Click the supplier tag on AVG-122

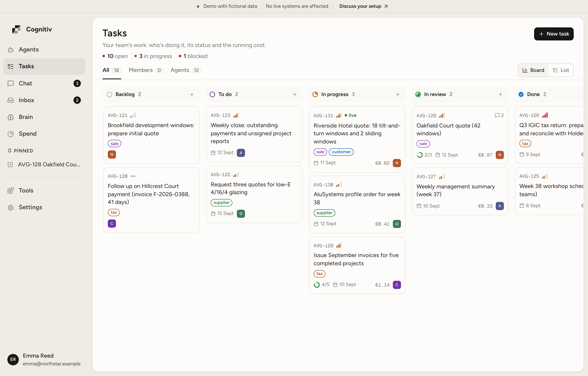pyautogui.click(x=222, y=203)
